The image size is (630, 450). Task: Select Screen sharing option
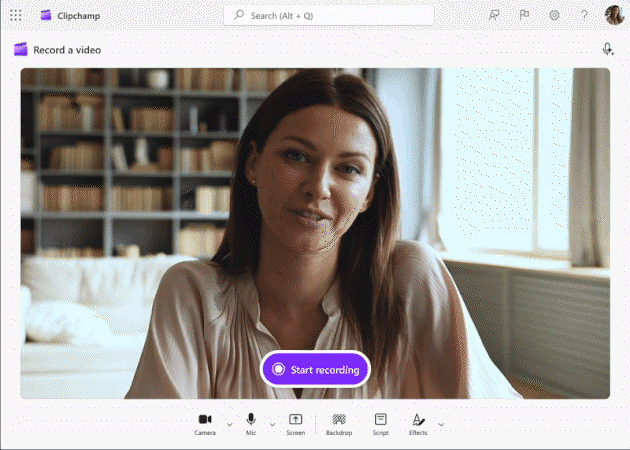pyautogui.click(x=296, y=425)
